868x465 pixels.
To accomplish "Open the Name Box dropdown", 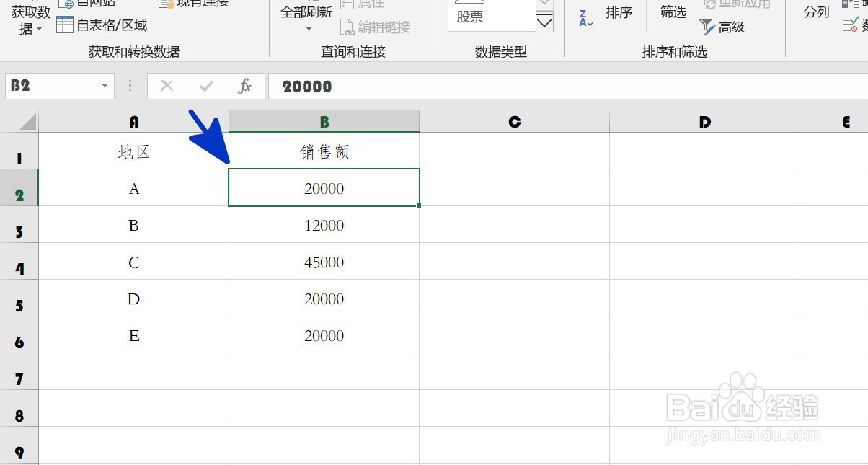I will [103, 86].
